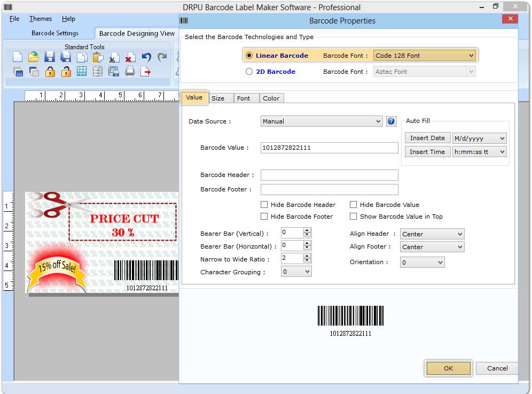Check Show Barcode Value in Top
The image size is (532, 394).
(x=354, y=217)
